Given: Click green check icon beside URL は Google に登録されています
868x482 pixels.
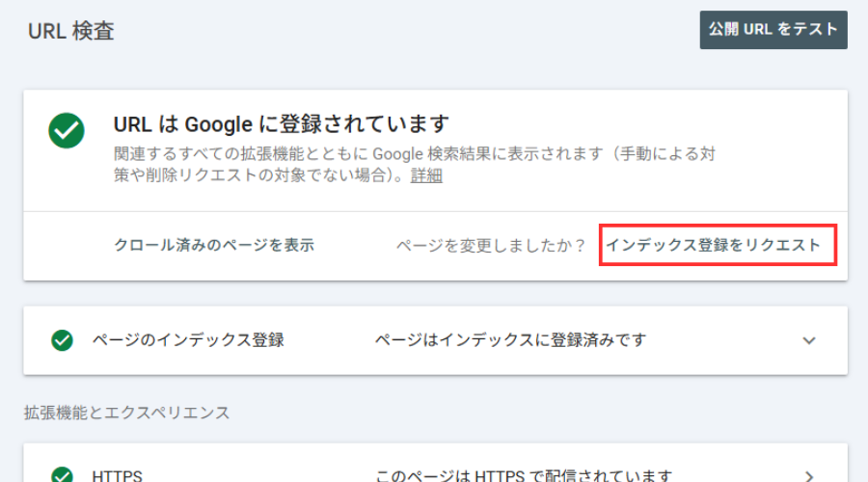Looking at the screenshot, I should (67, 130).
